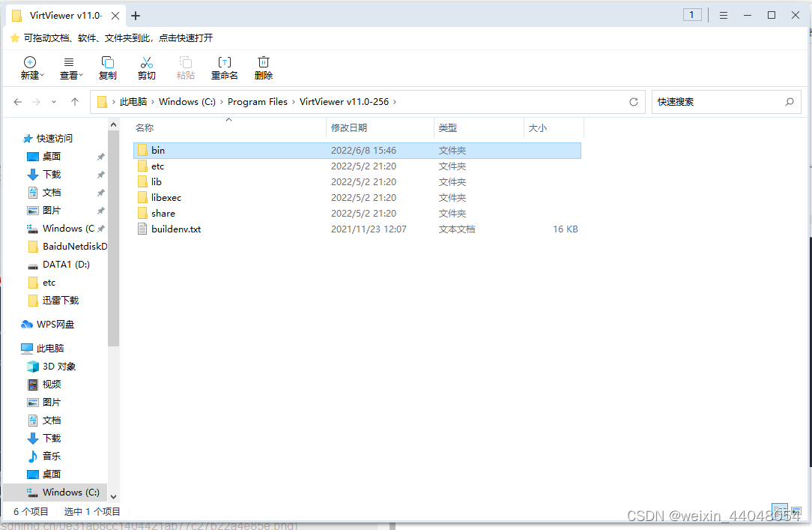
Task: Click the window count badge showing 1
Action: pos(692,15)
